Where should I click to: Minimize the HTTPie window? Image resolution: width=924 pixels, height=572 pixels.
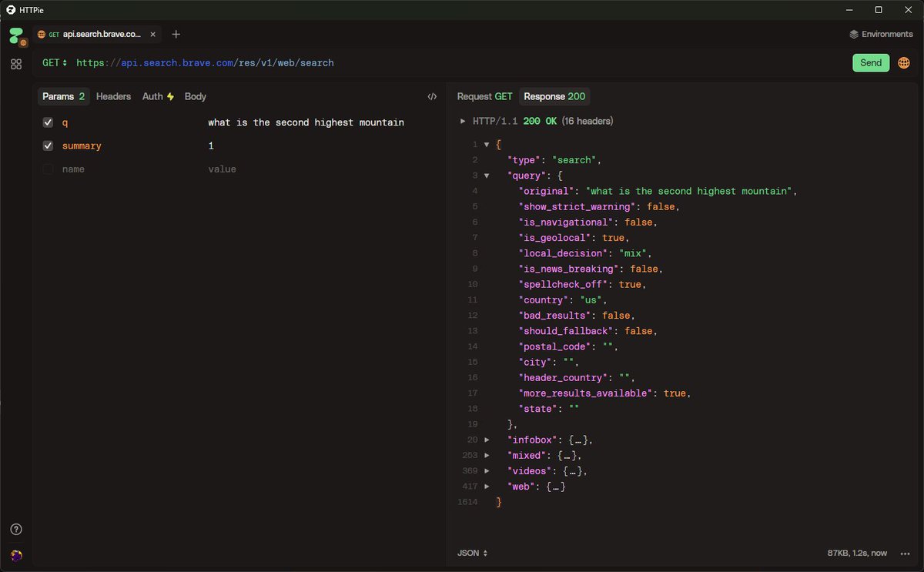coord(849,9)
